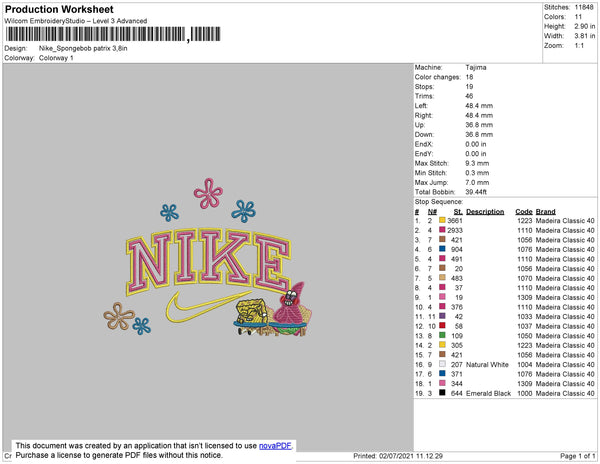Click the pink flower at the top of the design
Viewport: 600px width, 464px height.
point(208,194)
